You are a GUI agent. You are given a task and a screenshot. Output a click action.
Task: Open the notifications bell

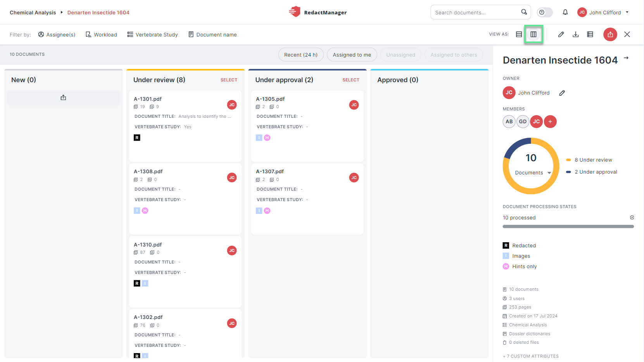[565, 12]
